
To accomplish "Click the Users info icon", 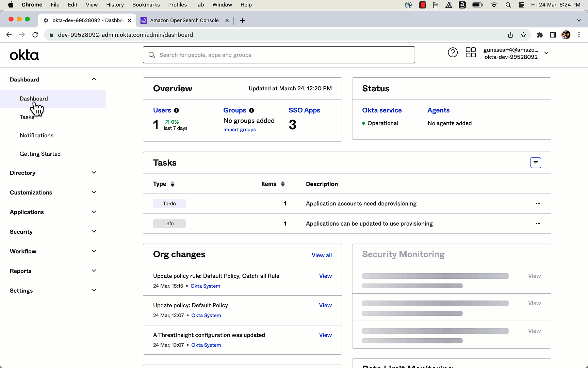I will (x=176, y=110).
